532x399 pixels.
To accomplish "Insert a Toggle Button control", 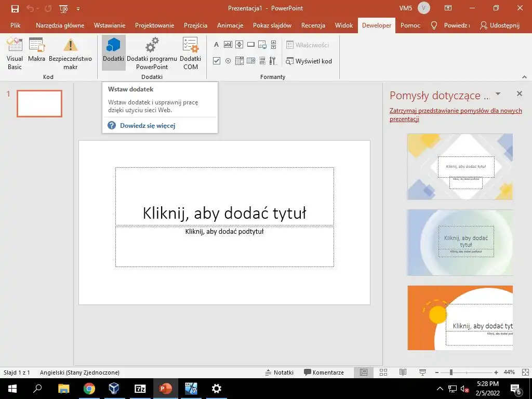I will [x=262, y=61].
